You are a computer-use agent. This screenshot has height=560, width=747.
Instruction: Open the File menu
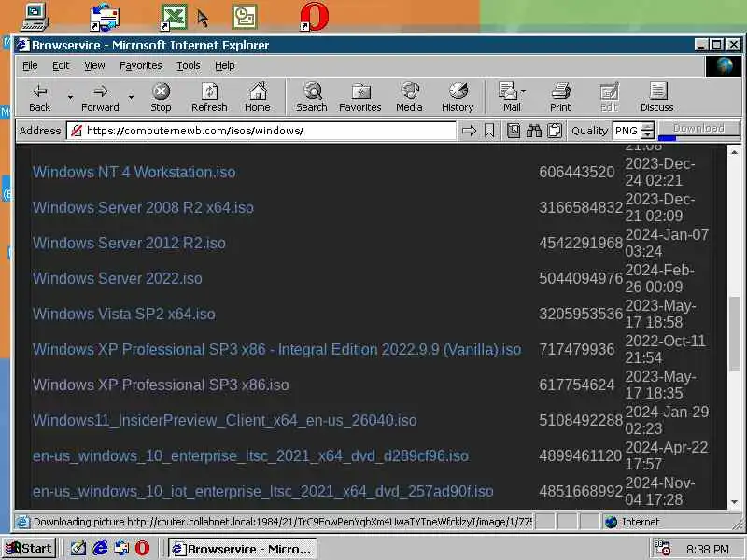pos(30,65)
